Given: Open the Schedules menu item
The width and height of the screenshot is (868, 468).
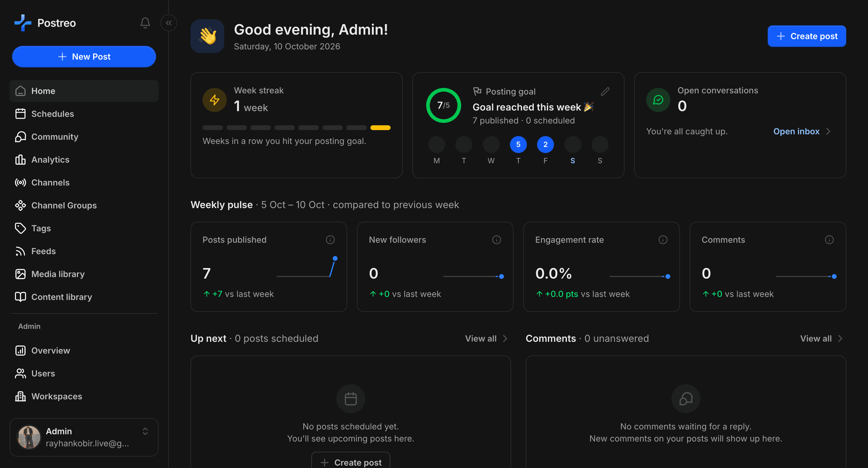Looking at the screenshot, I should pyautogui.click(x=84, y=114).
